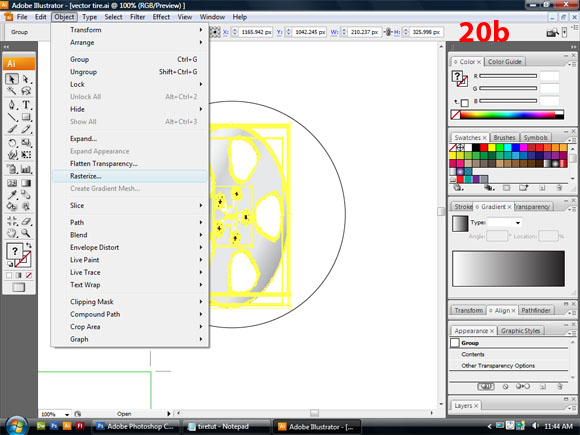
Task: Click the X coordinate field
Action: click(255, 32)
